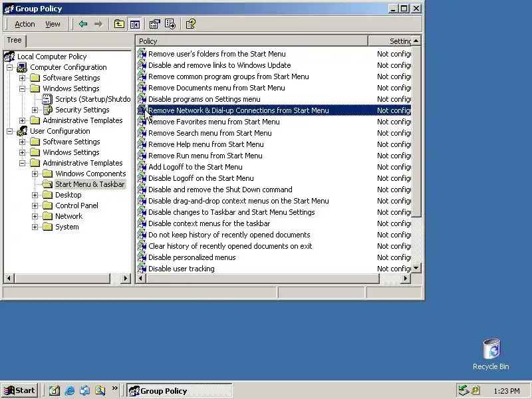Expand Administrative Templates under Computer Configuration
This screenshot has height=399, width=532.
[x=23, y=120]
